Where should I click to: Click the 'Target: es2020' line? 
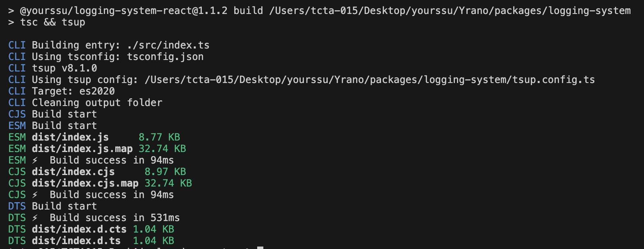point(73,91)
